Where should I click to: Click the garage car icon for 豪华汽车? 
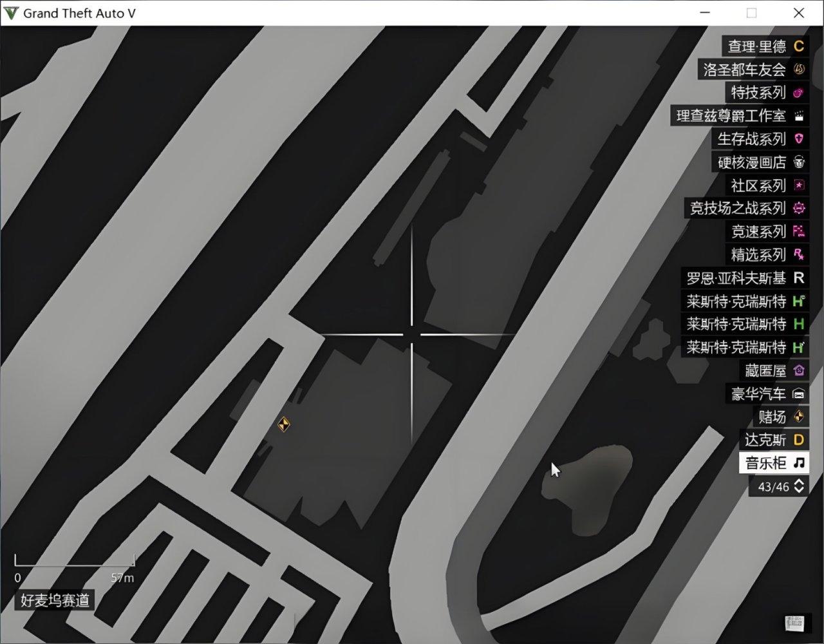tap(799, 393)
